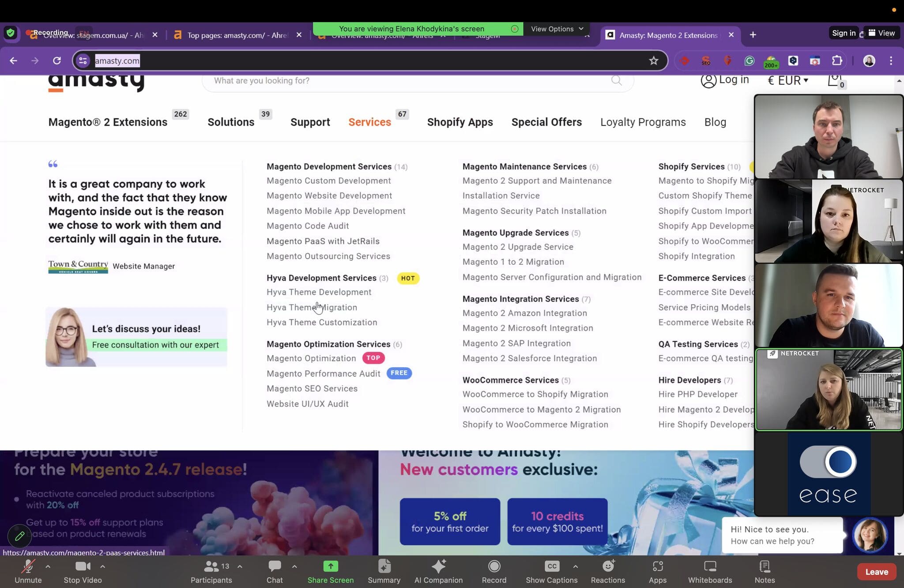The height and width of the screenshot is (588, 904).
Task: Click the site search input field
Action: (397, 80)
